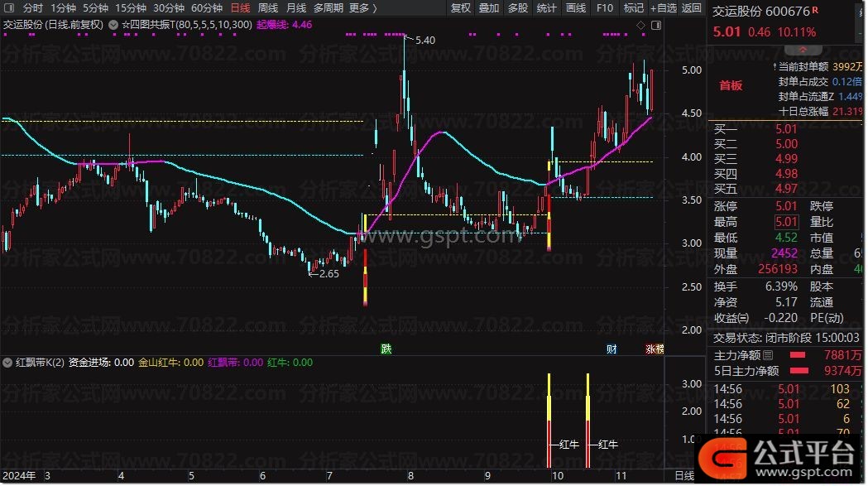Click the 当前封单额 info icon
This screenshot has width=868, height=486.
pyautogui.click(x=775, y=66)
